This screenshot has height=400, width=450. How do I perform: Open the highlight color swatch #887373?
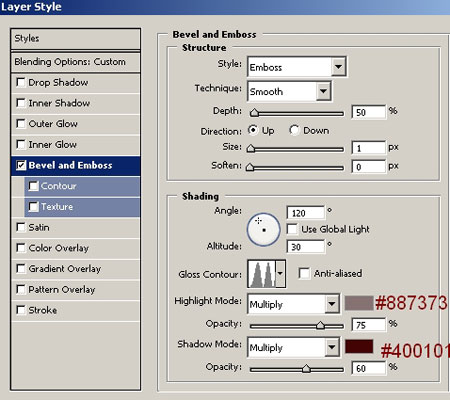[359, 303]
